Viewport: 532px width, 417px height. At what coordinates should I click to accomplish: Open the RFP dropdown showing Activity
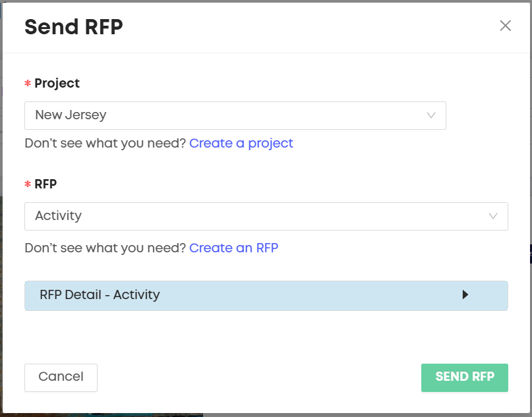[266, 216]
